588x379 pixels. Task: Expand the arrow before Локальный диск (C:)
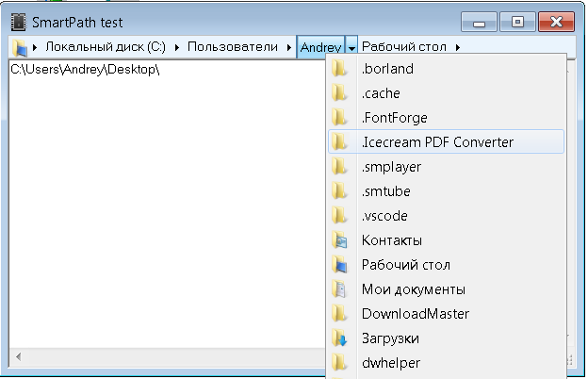(36, 47)
